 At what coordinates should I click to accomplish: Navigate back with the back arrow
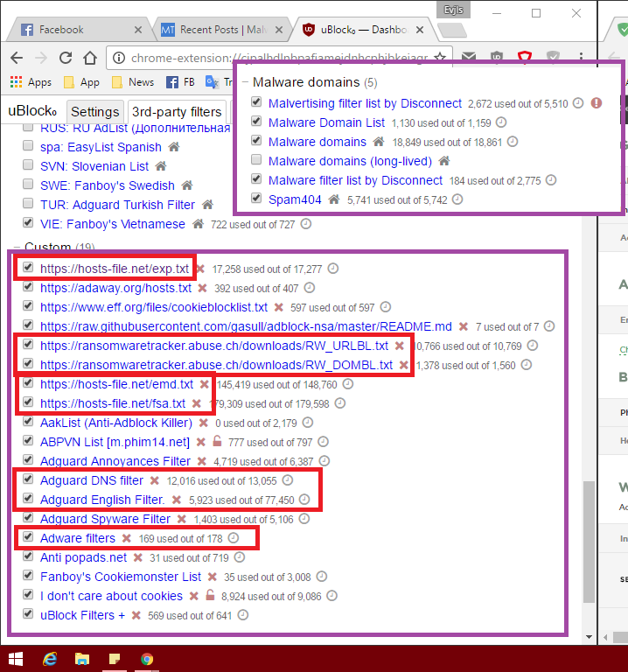click(17, 58)
